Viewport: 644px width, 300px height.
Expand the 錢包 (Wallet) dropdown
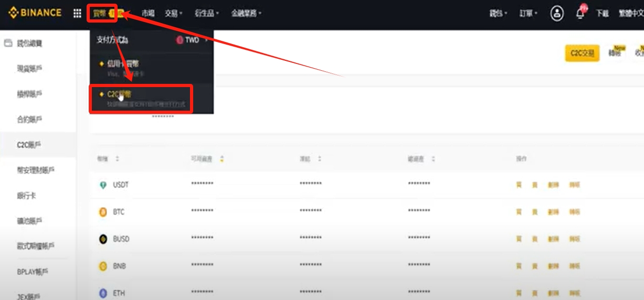[x=498, y=14]
